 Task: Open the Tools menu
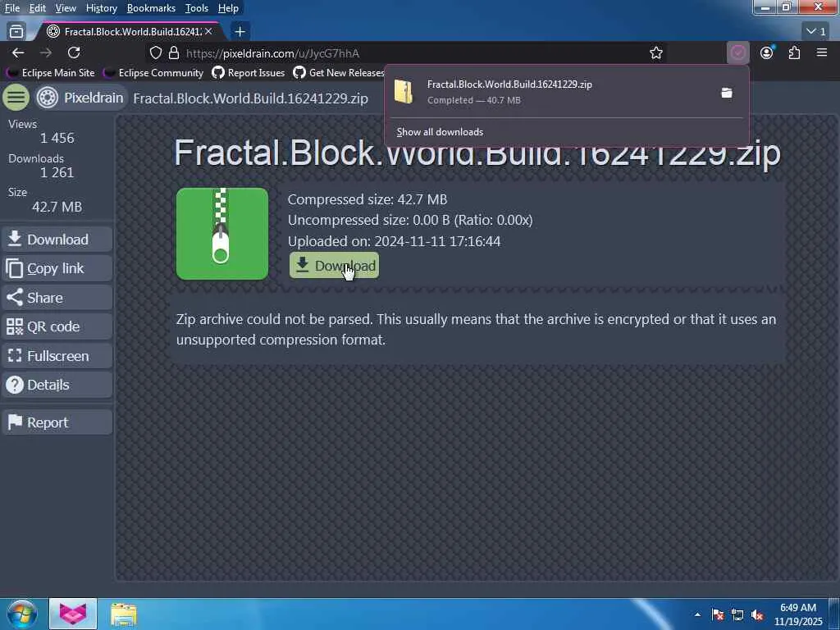[197, 8]
